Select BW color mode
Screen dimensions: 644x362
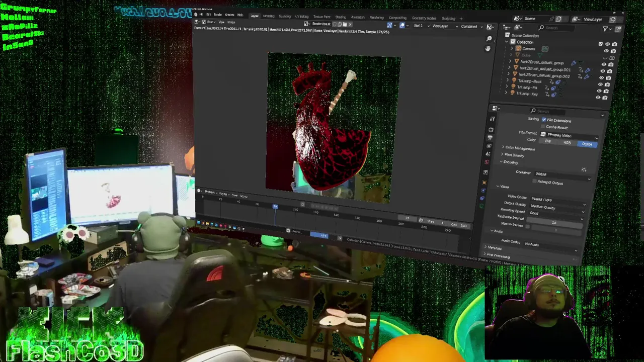(548, 141)
